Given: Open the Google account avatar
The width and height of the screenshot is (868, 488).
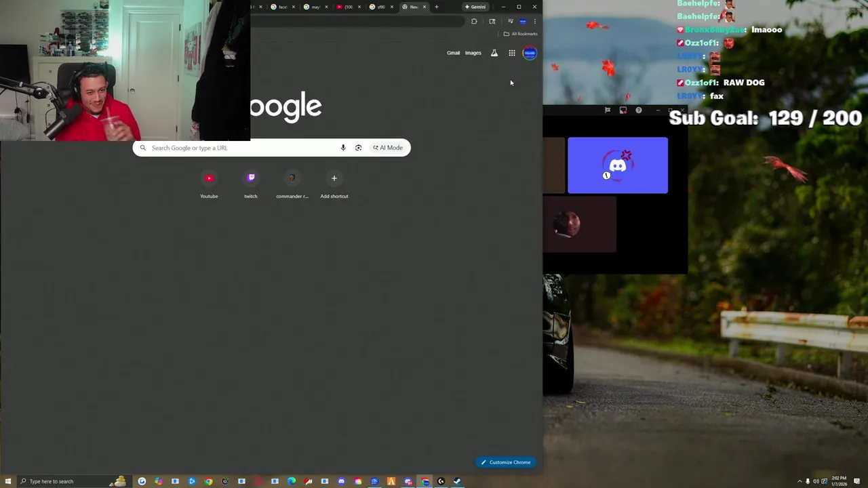Looking at the screenshot, I should tap(530, 53).
